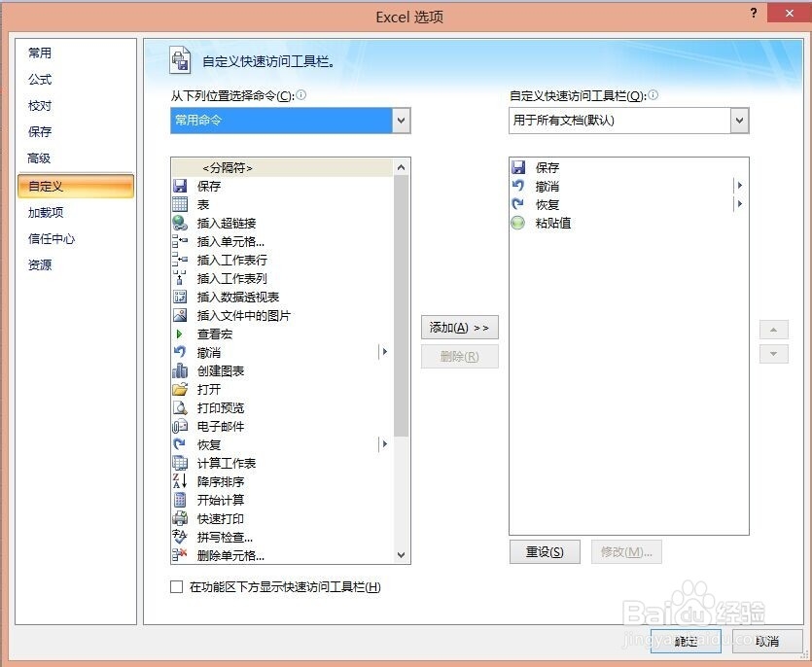Viewport: 812px width, 667px height.
Task: Click the command list scrollbar thumb
Action: point(401,305)
